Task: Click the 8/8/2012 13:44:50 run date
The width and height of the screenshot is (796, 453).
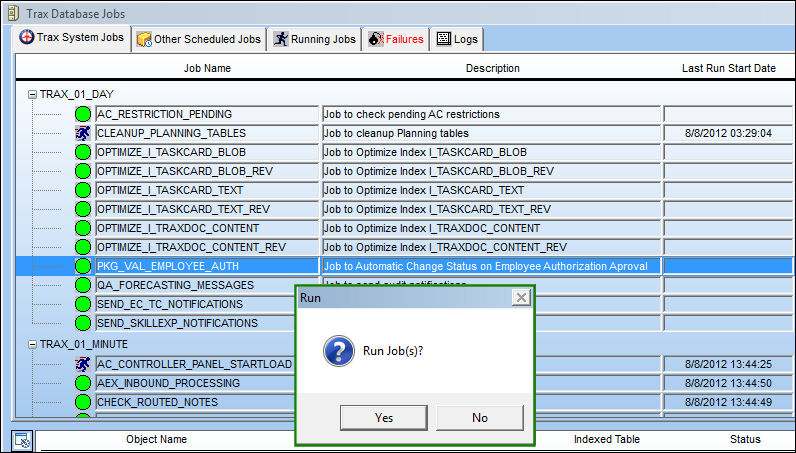Action: [x=728, y=383]
